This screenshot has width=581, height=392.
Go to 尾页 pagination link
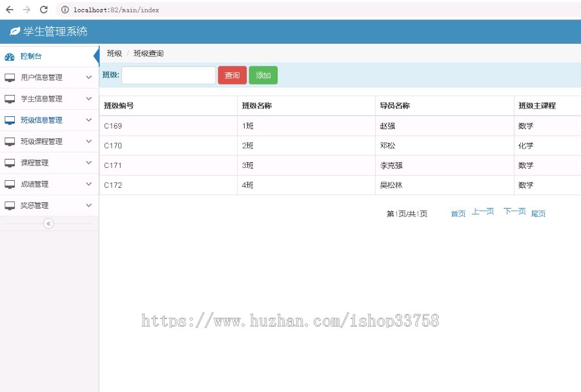(x=538, y=214)
